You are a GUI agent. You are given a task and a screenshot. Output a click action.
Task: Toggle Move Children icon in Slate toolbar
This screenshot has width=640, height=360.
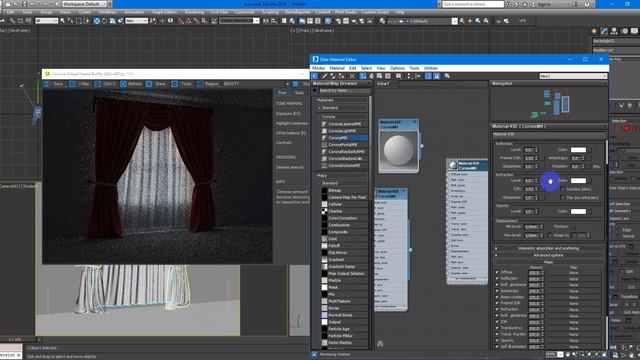coord(362,76)
